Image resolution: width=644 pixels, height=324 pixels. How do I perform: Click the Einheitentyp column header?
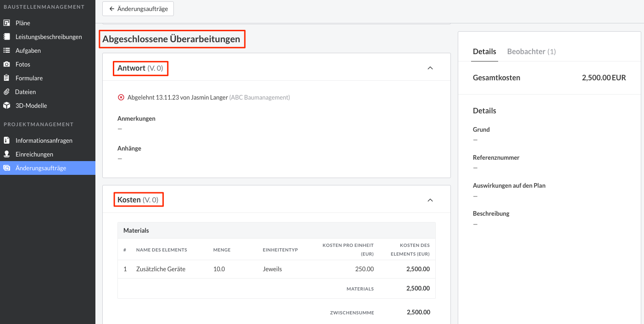(x=280, y=250)
